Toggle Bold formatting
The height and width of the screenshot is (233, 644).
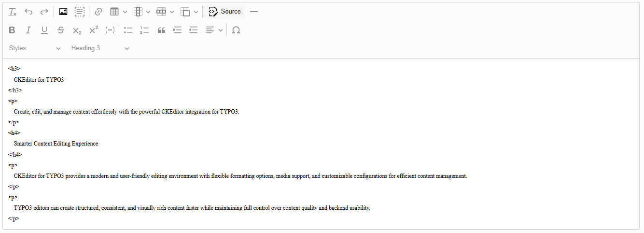click(12, 30)
